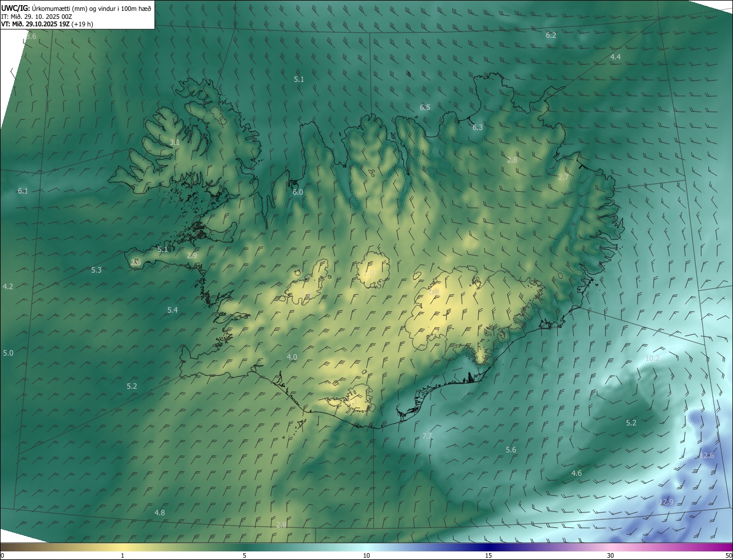The width and height of the screenshot is (733, 560).
Task: Click the 6.5 value on the north coast
Action: (x=425, y=108)
